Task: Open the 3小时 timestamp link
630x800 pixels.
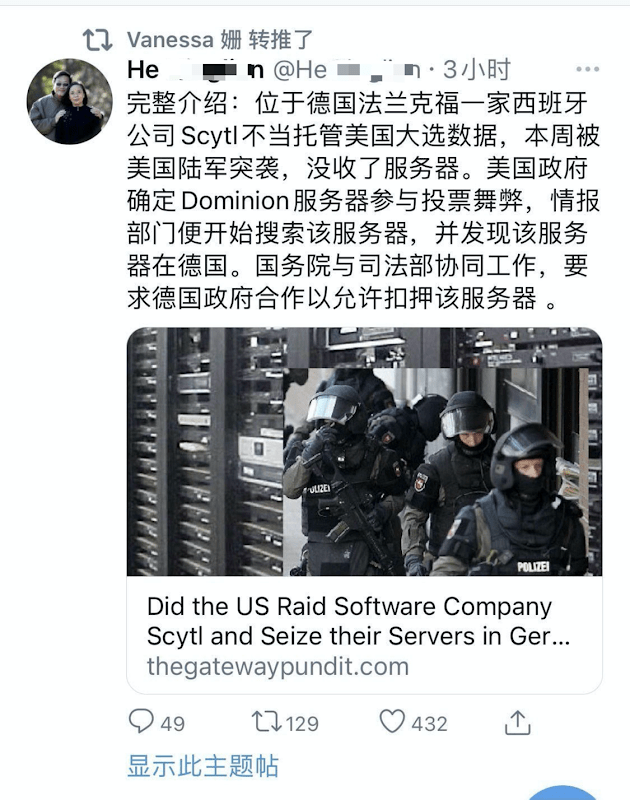Action: [476, 70]
